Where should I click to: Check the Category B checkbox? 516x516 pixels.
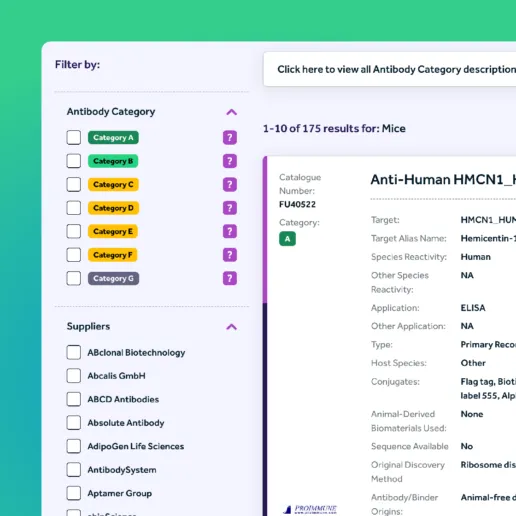tap(73, 161)
